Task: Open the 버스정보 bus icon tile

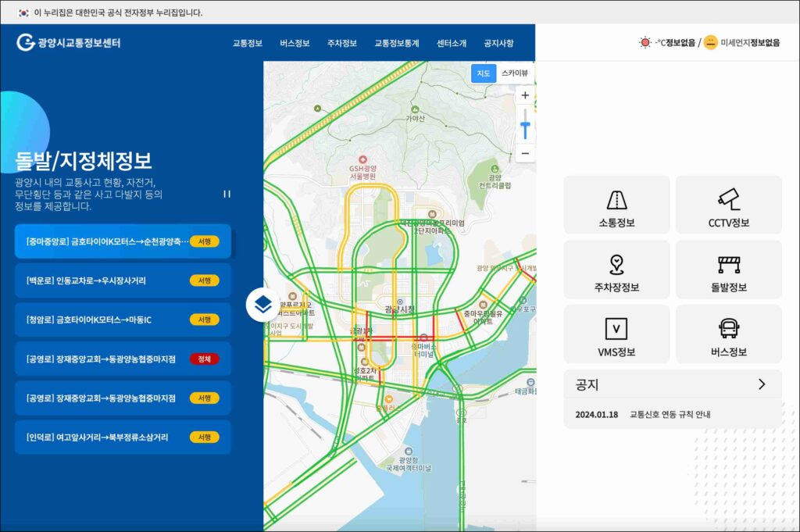Action: (x=728, y=334)
